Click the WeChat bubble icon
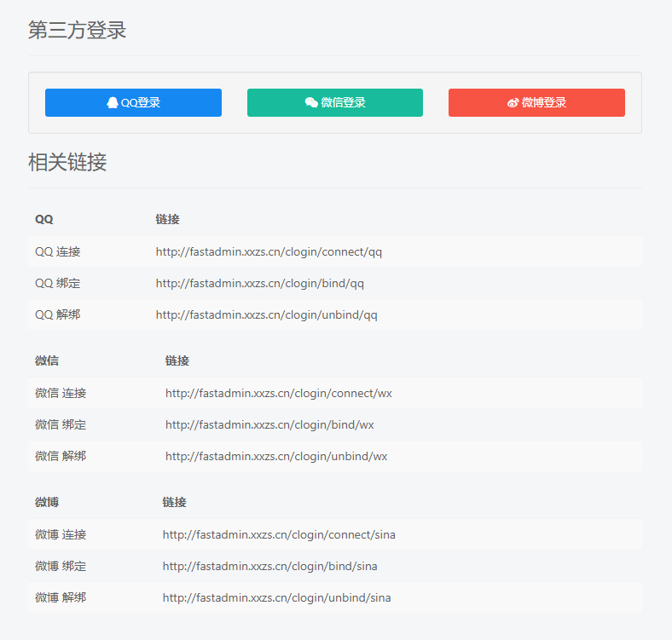The width and height of the screenshot is (672, 640). pos(311,102)
